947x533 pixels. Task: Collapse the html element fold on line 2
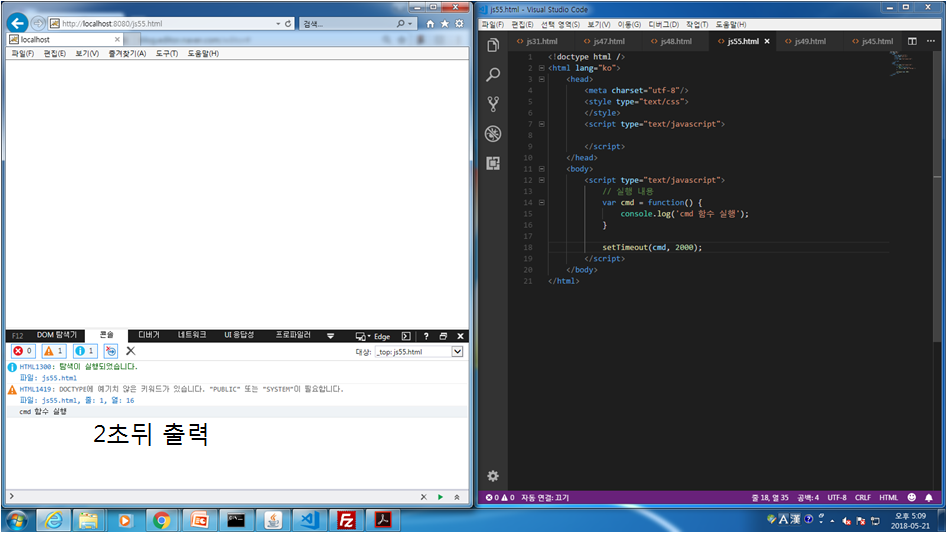(x=542, y=68)
